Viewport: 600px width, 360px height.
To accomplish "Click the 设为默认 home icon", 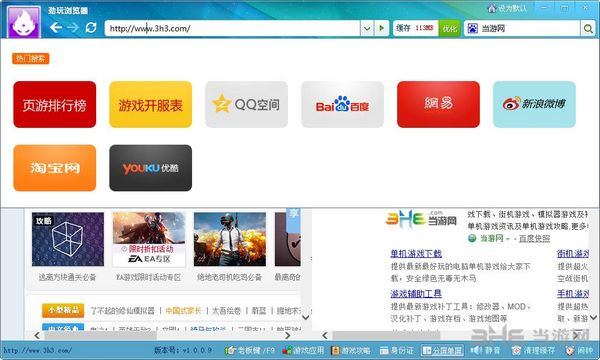I will coord(492,8).
